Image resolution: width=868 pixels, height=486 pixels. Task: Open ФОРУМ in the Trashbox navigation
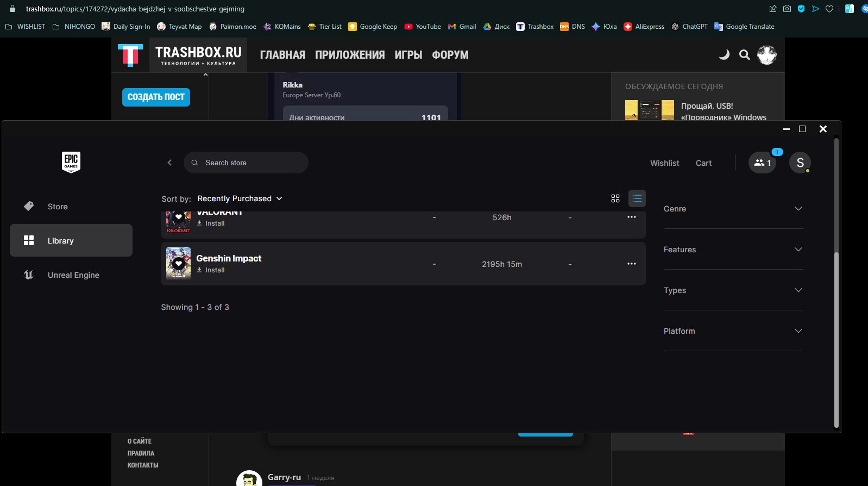coord(450,55)
